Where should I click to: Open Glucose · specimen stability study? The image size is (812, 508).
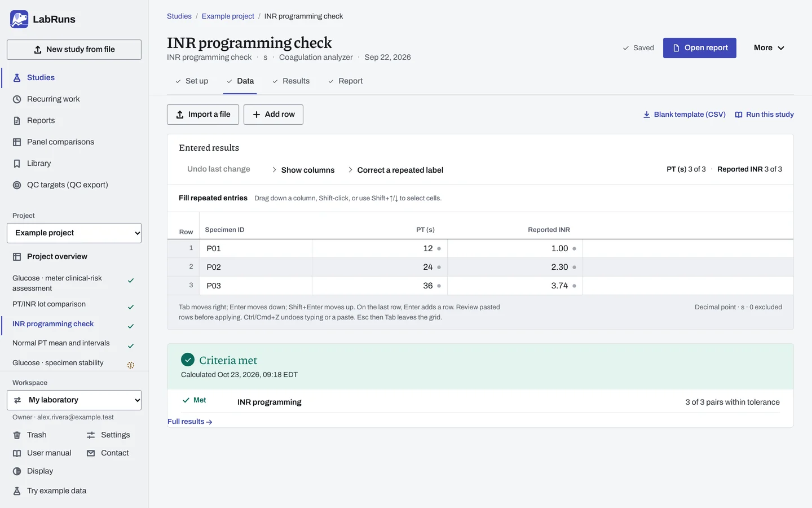point(73,364)
